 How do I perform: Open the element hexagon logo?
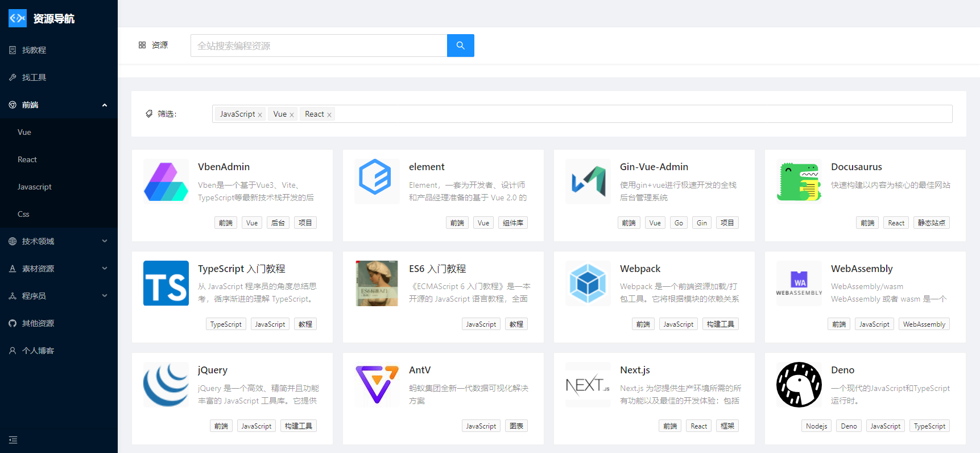tap(377, 182)
